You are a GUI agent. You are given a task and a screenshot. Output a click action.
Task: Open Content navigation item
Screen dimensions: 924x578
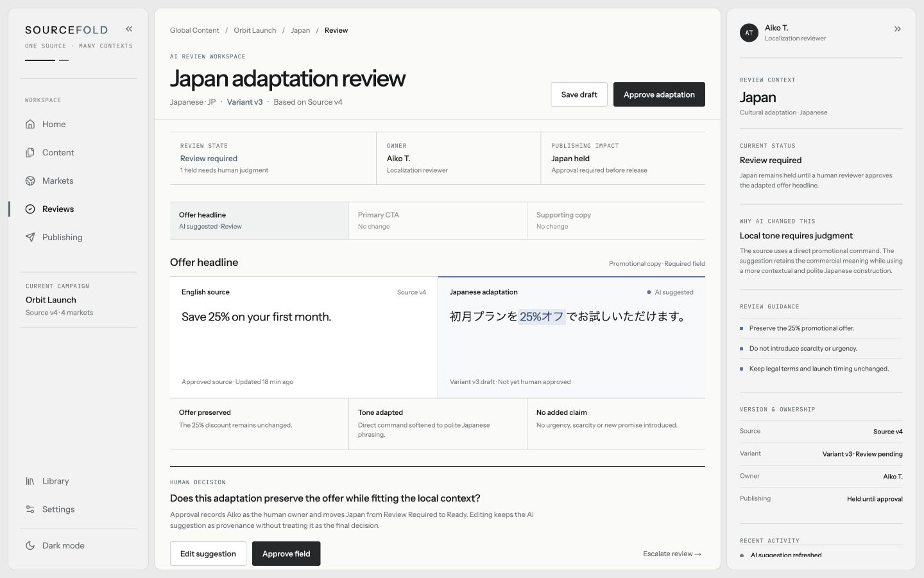pos(78,152)
